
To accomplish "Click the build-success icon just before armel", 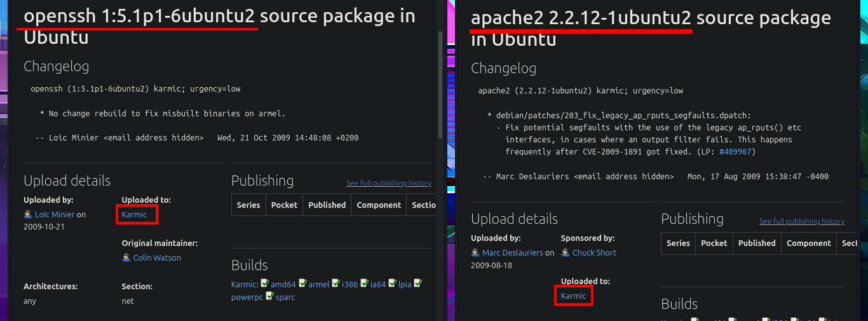I will click(x=302, y=283).
